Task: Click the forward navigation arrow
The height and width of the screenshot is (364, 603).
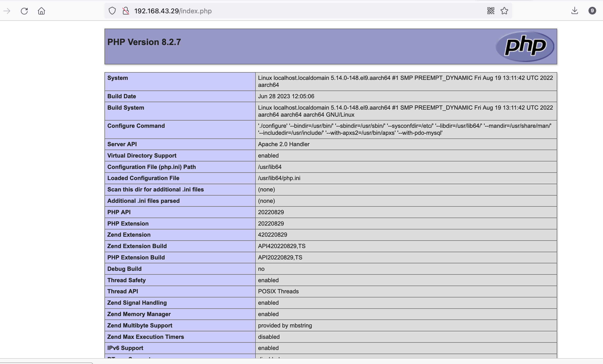Action: click(x=7, y=11)
